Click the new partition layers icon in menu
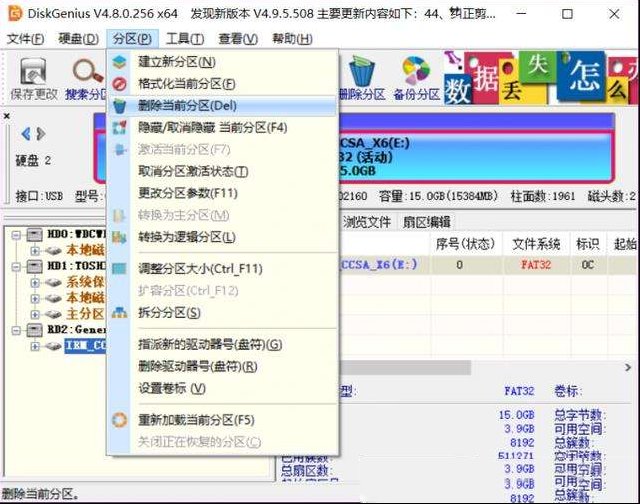This screenshot has width=640, height=504. click(x=120, y=62)
